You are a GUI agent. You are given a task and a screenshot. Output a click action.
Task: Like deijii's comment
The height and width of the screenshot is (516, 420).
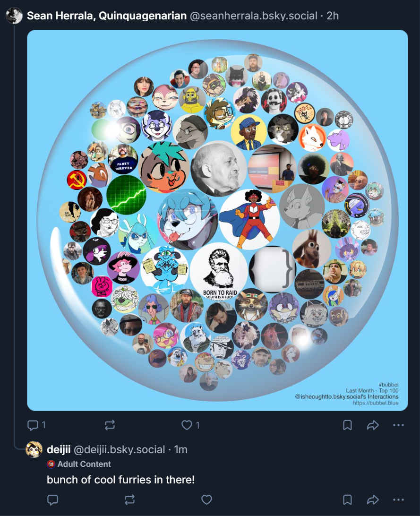point(206,500)
